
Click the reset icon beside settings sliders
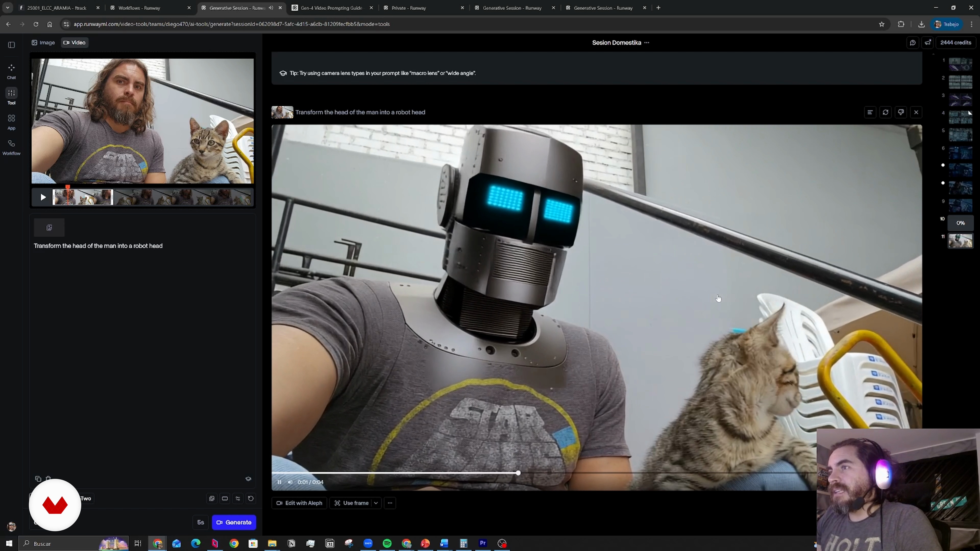pos(251,498)
